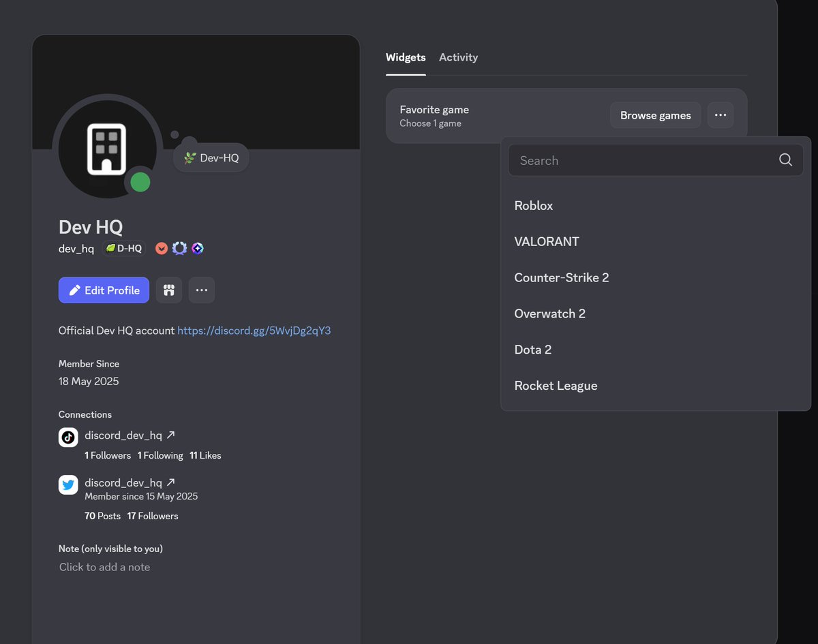Click the '1 Following' TikTok stat
This screenshot has width=818, height=644.
tap(160, 455)
